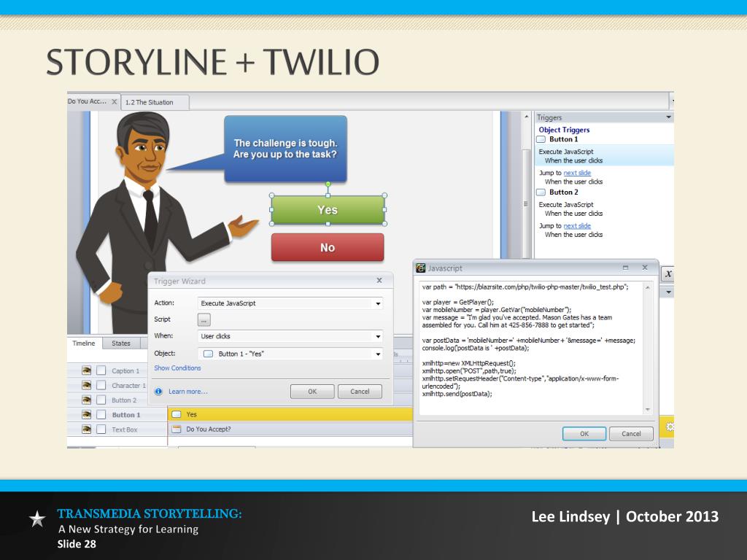The width and height of the screenshot is (747, 560).
Task: Select the Text Box timeline row label
Action: (124, 429)
